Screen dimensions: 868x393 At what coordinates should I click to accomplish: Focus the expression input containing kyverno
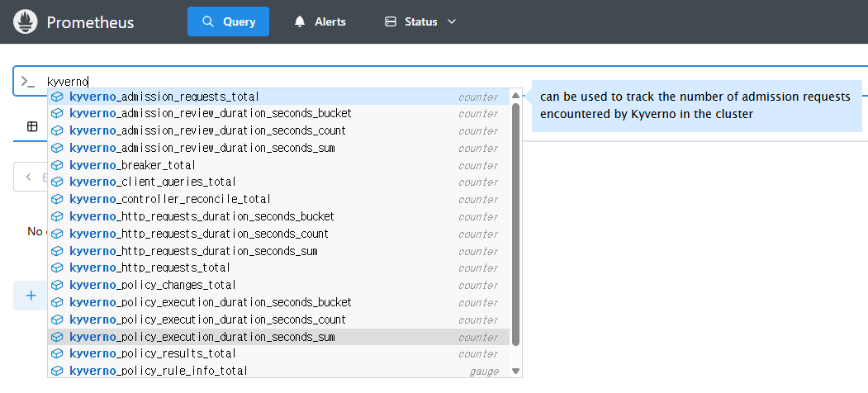443,82
